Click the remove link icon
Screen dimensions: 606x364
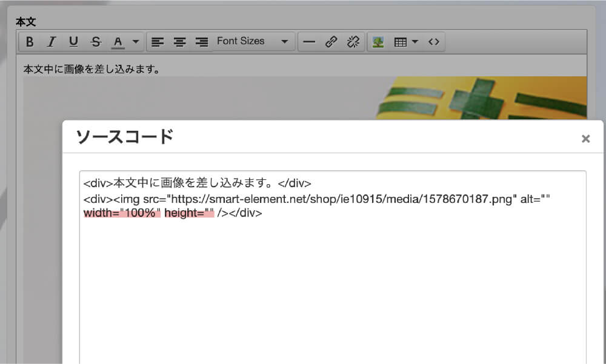(353, 42)
